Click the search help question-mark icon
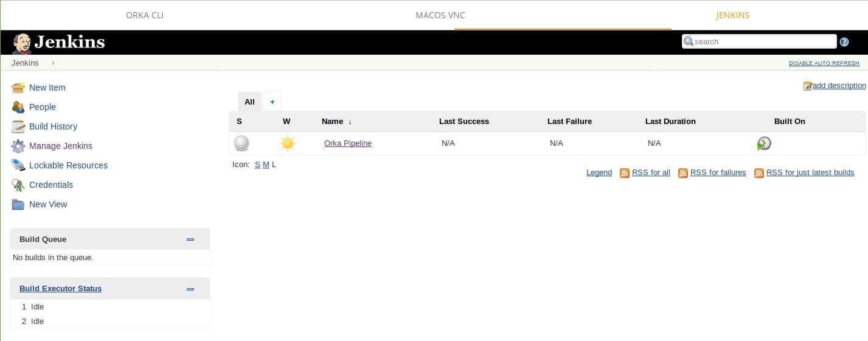Screen dimensions: 868x341 [844, 42]
